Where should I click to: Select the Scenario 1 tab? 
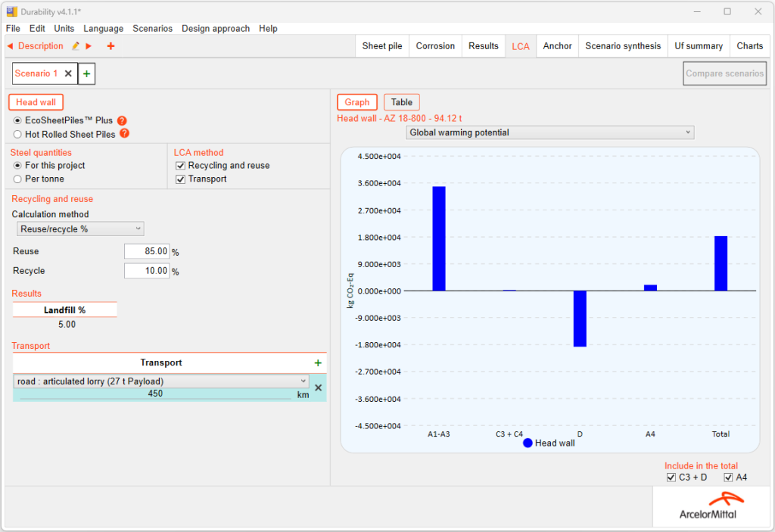(36, 73)
